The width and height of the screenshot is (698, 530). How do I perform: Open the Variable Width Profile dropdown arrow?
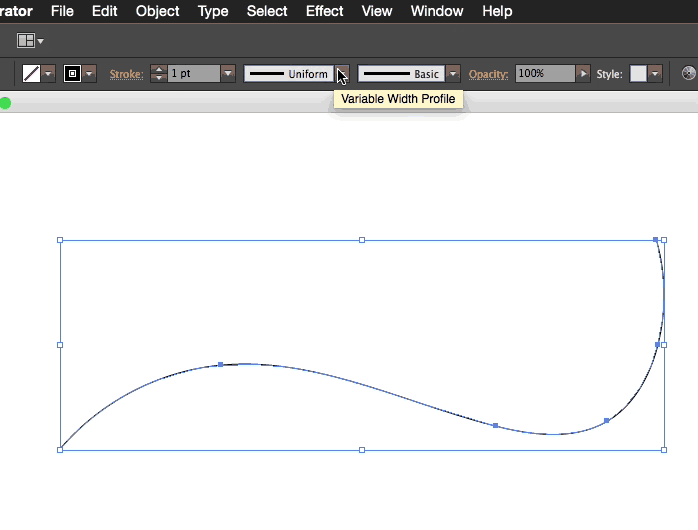pos(342,74)
